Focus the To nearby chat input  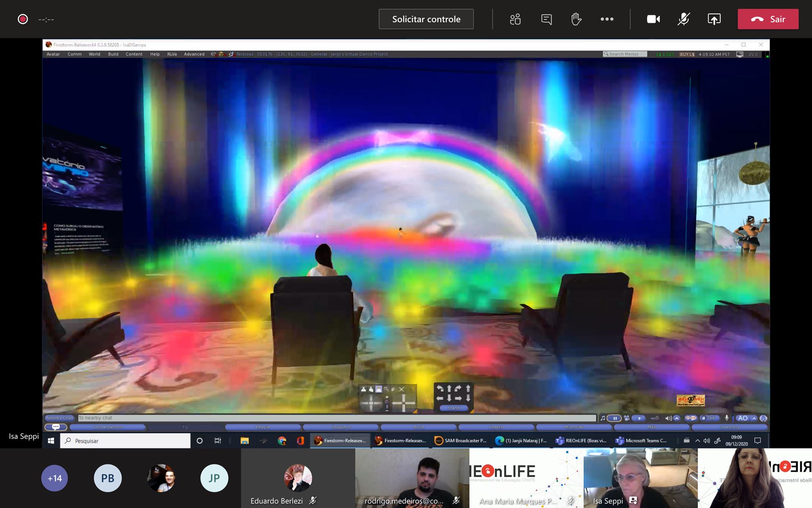337,418
